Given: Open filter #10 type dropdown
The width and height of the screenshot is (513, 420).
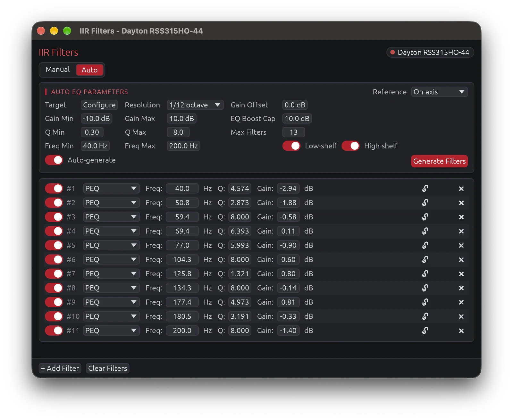Looking at the screenshot, I should [x=111, y=316].
